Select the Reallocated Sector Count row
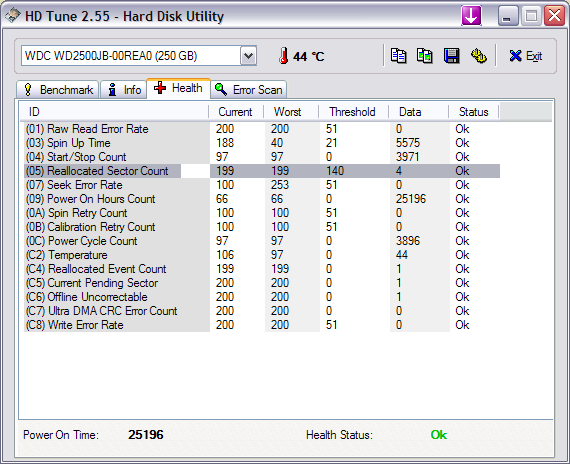 (262, 171)
